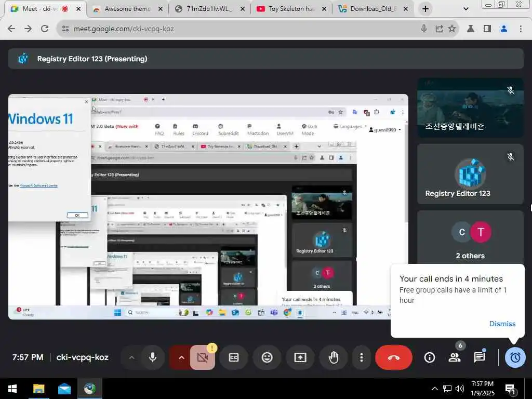
Task: Open File Explorer from the taskbar
Action: point(38,389)
